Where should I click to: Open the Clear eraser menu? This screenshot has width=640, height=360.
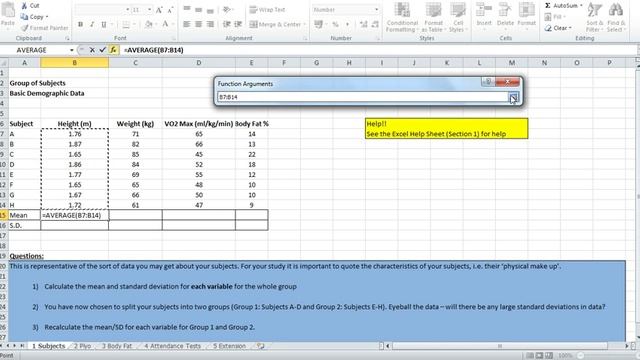[558, 28]
